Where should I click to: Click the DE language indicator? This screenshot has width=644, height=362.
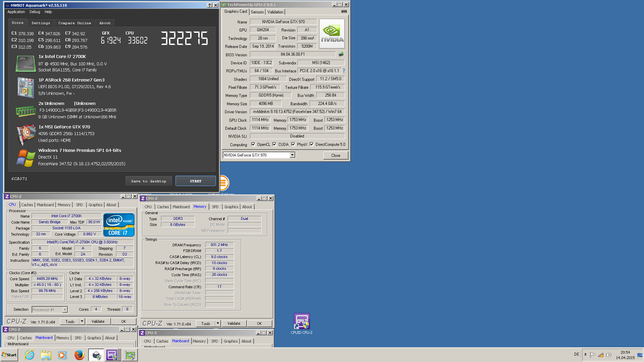[577, 354]
